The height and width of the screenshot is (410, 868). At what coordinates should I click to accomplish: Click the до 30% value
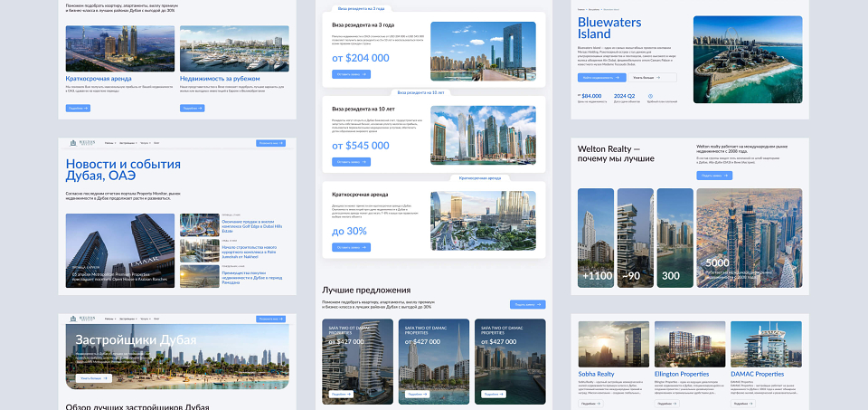(x=349, y=231)
